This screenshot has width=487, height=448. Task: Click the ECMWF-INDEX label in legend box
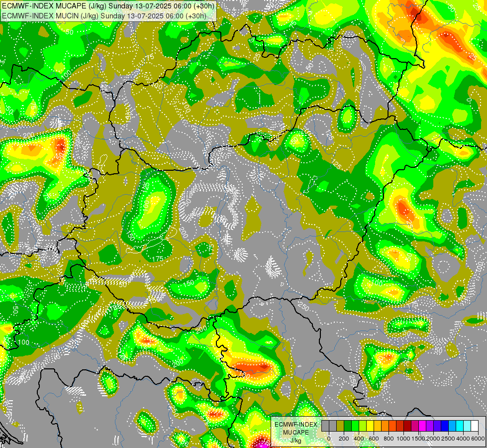296,425
